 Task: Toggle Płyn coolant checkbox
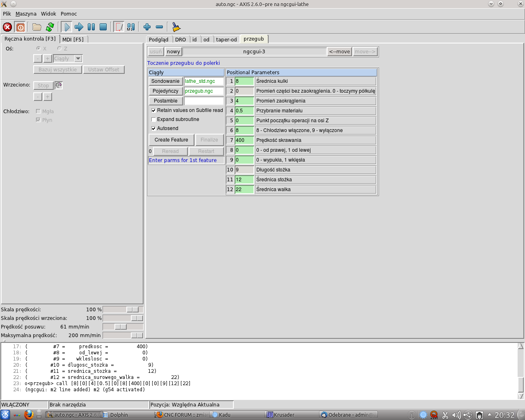tap(38, 120)
